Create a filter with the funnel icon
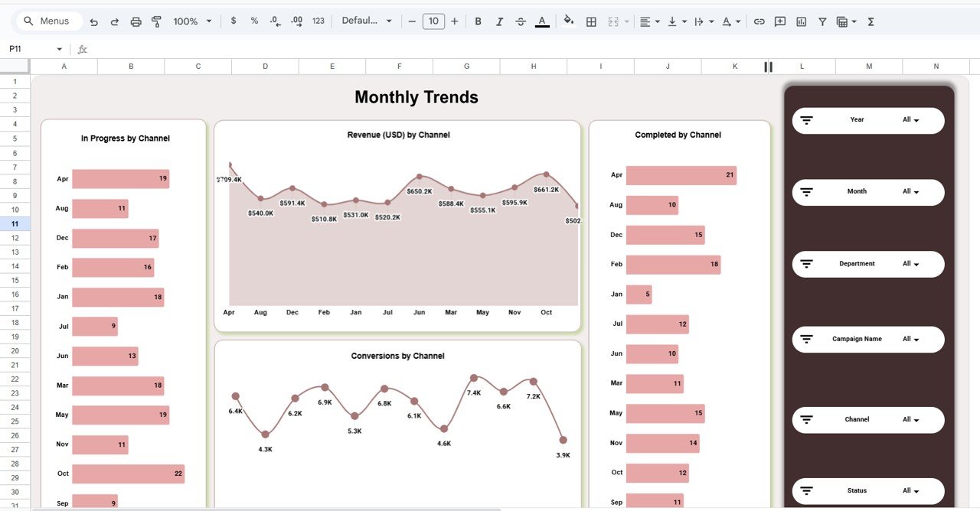The image size is (980, 511). pyautogui.click(x=822, y=21)
